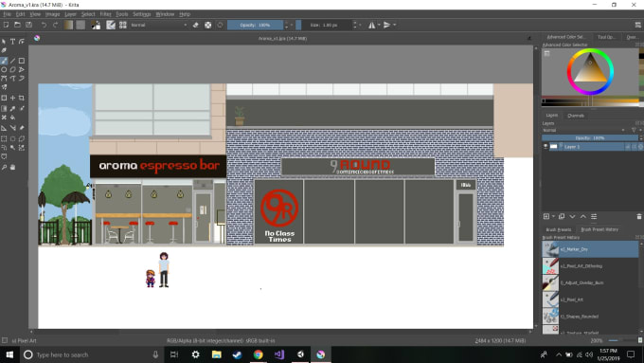This screenshot has height=363, width=644.
Task: Click the foreground/background color swatch
Action: 96,25
